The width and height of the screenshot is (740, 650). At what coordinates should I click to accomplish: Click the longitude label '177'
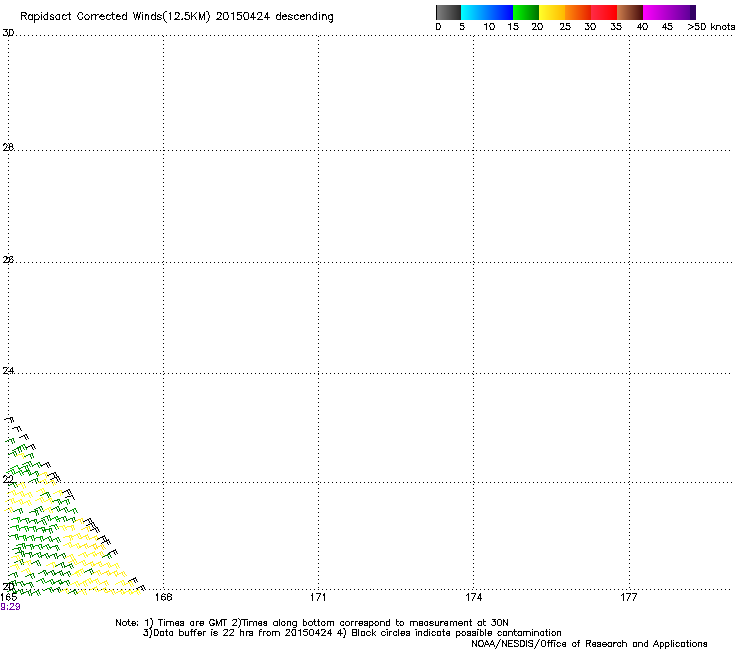pyautogui.click(x=629, y=597)
